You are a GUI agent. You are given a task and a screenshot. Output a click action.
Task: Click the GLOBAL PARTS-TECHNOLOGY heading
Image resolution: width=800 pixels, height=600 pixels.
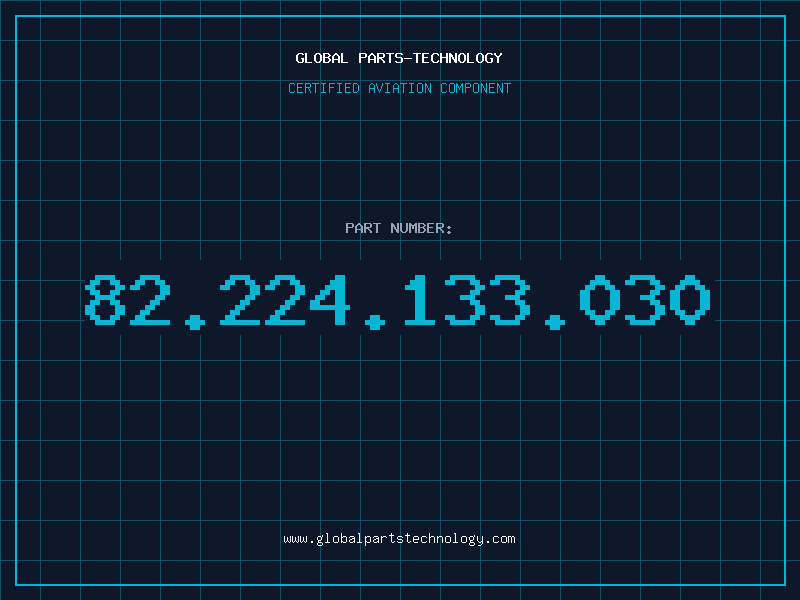pyautogui.click(x=399, y=58)
